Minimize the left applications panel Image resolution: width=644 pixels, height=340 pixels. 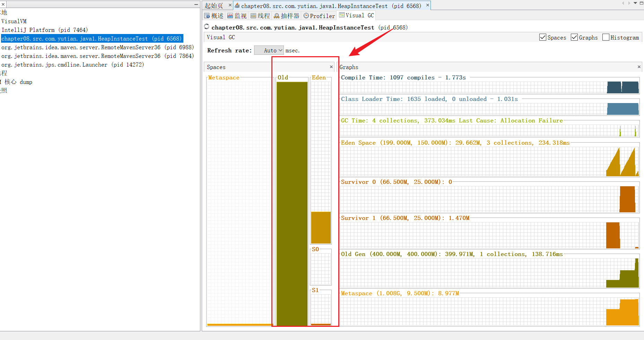click(196, 5)
